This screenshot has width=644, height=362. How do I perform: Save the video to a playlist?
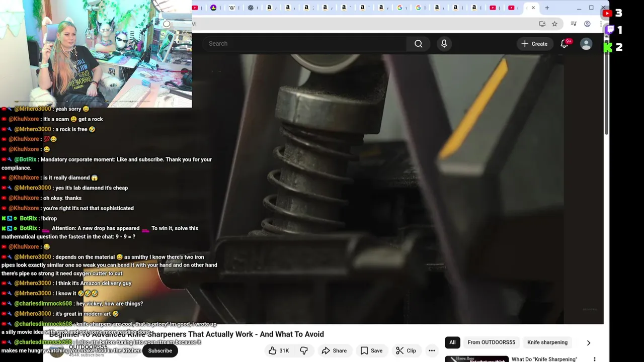[x=371, y=350]
